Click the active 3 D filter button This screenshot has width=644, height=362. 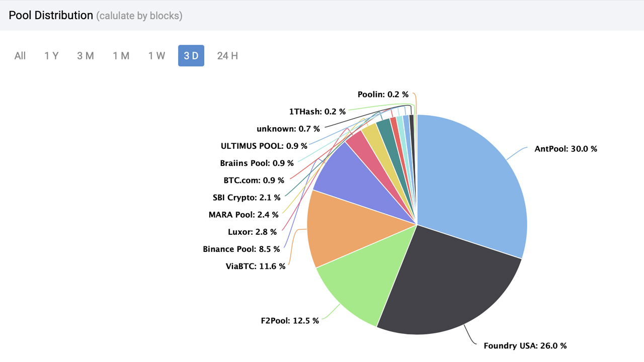click(191, 56)
